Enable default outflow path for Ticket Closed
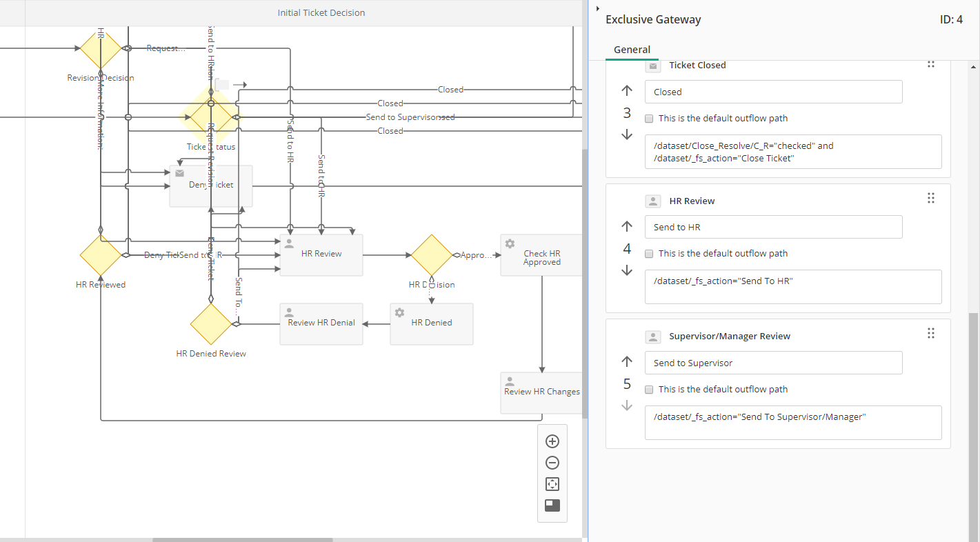This screenshot has width=980, height=542. tap(649, 119)
